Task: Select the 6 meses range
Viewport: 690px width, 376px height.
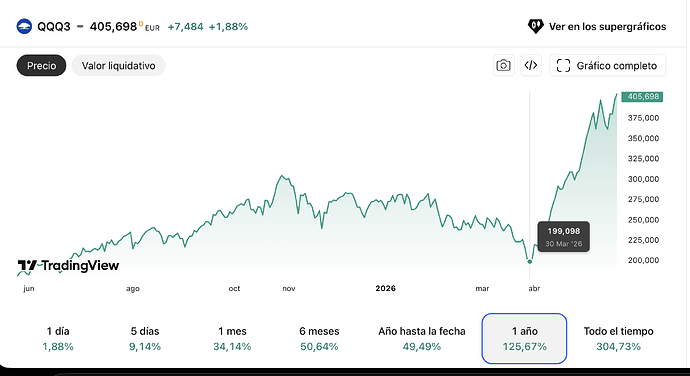Action: click(x=319, y=339)
